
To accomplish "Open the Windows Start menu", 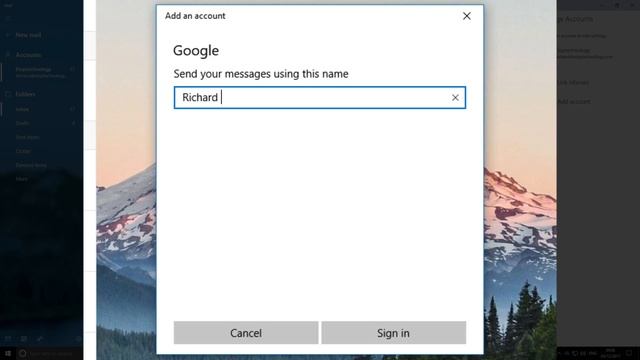I will tap(8, 353).
